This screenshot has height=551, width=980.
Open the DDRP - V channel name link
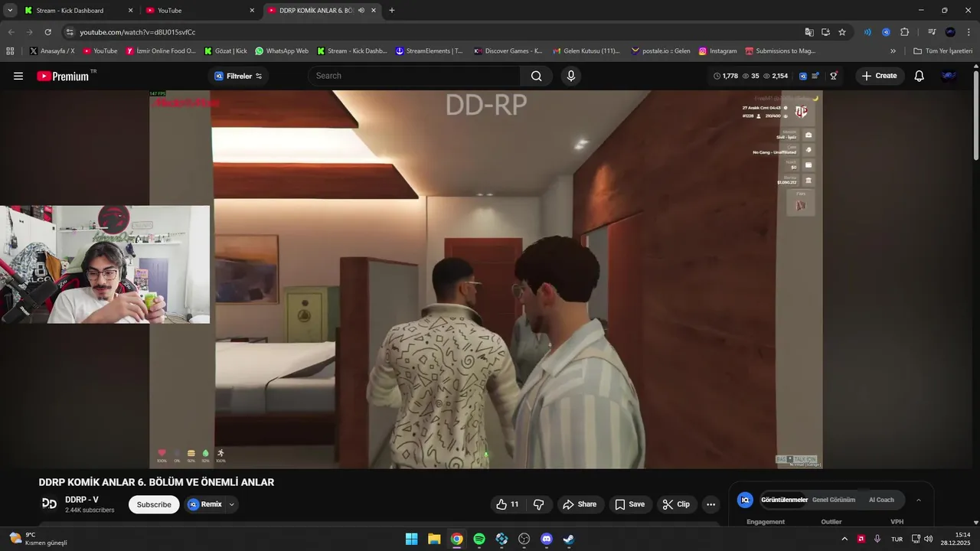pos(82,500)
